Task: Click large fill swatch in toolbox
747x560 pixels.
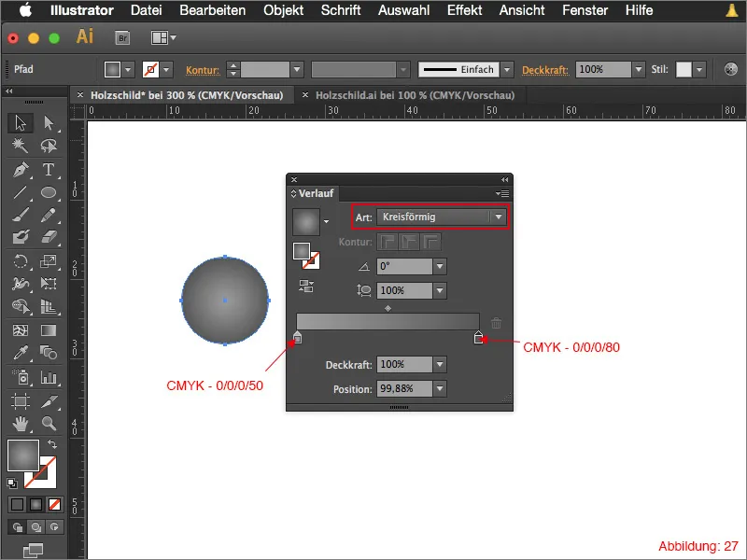Action: [x=22, y=455]
